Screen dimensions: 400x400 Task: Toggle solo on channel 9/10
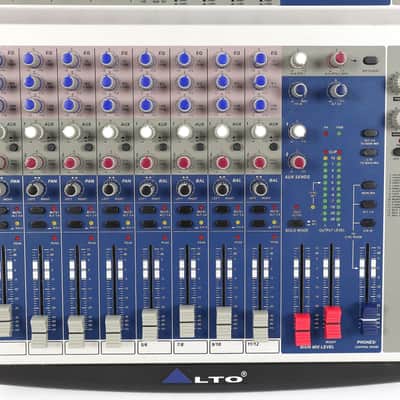pos(222,223)
